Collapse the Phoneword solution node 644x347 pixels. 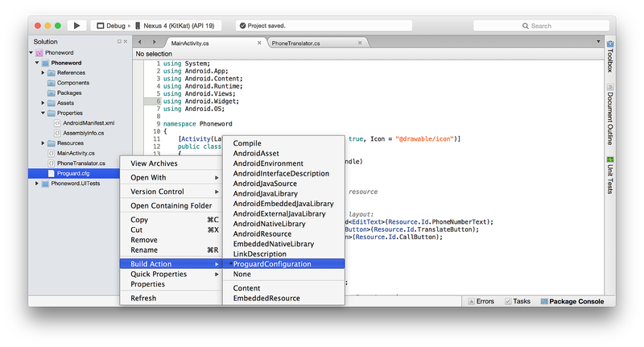tap(31, 52)
